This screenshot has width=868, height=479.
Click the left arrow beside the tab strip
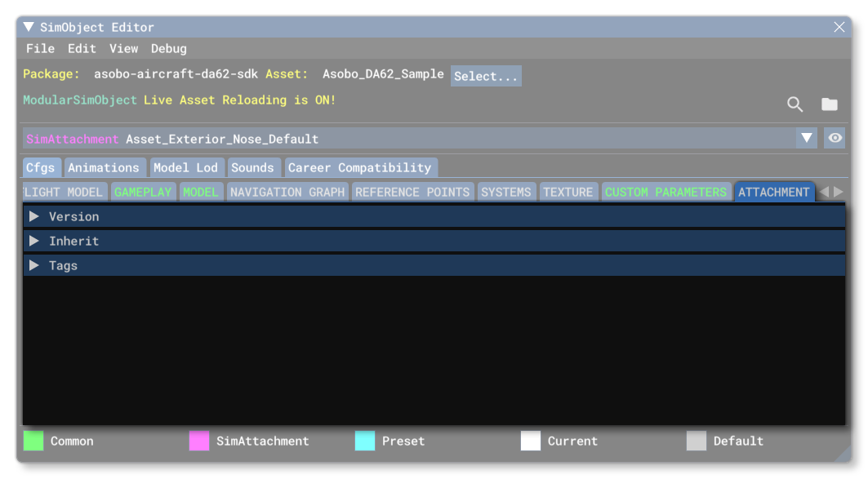point(826,192)
